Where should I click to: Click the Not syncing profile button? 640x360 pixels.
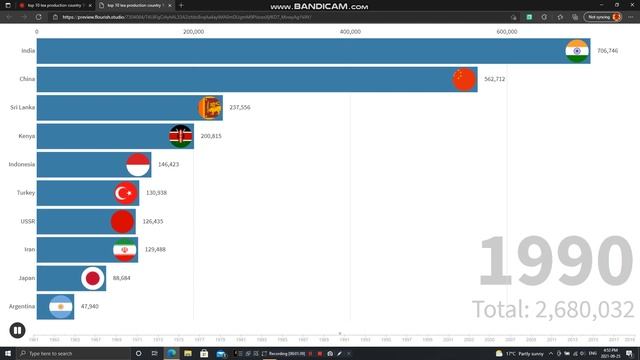click(x=603, y=17)
